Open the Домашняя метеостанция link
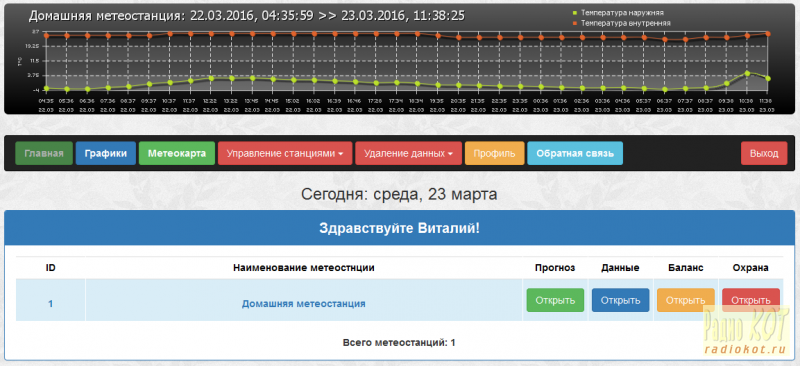Screen dimensions: 800x366 tap(304, 304)
